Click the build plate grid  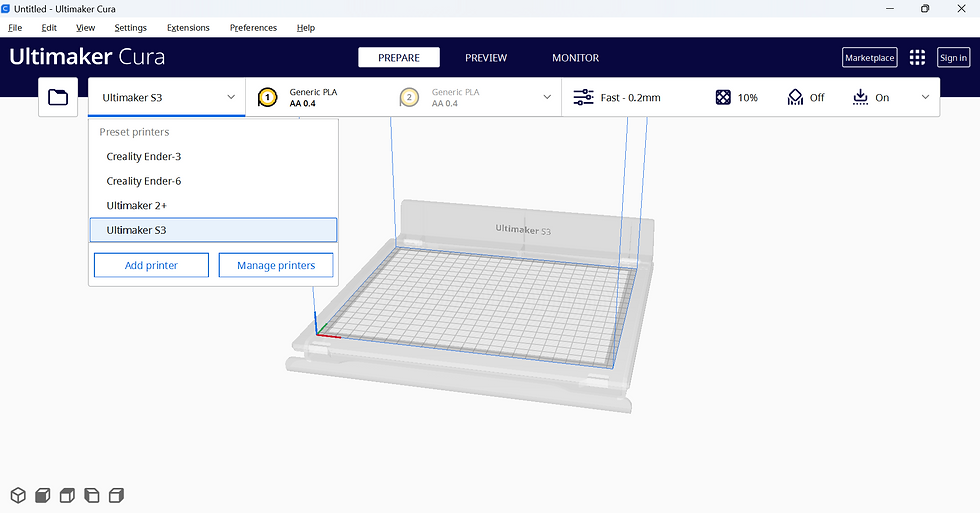478,305
